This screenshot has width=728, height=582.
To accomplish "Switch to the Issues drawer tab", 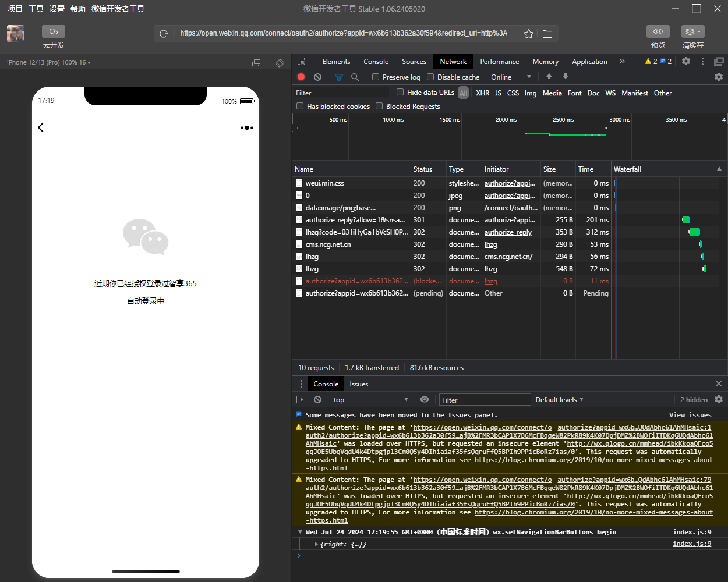I will pos(359,384).
